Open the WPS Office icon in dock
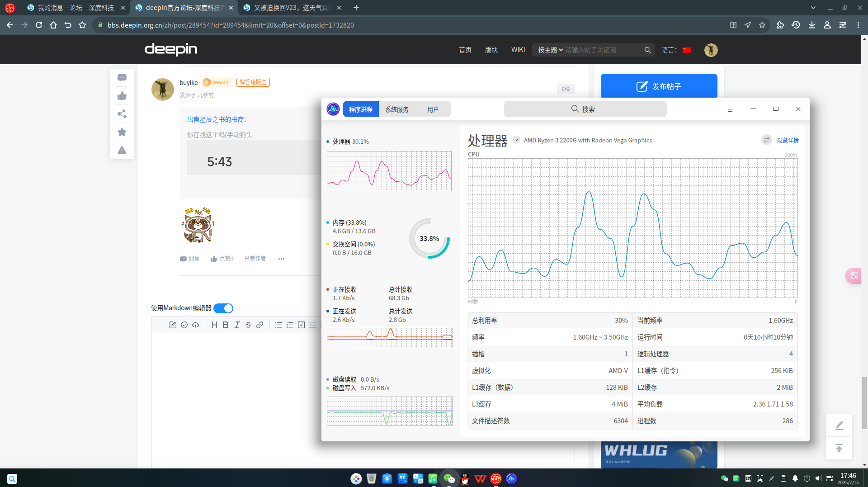The height and width of the screenshot is (487, 868). [x=480, y=478]
